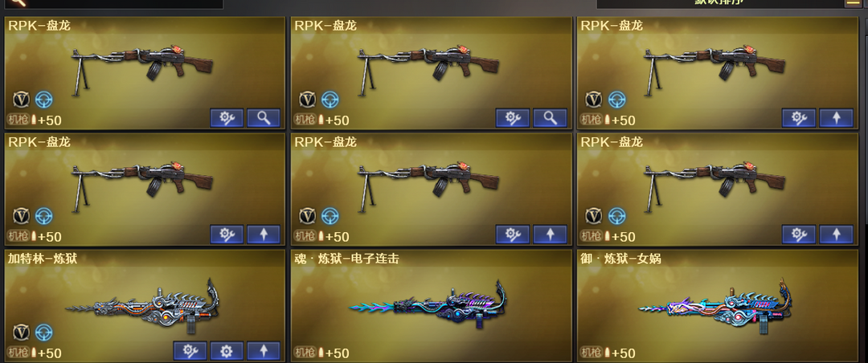Select the 魂·炼狱-电子连击 weapon card

pyautogui.click(x=432, y=306)
